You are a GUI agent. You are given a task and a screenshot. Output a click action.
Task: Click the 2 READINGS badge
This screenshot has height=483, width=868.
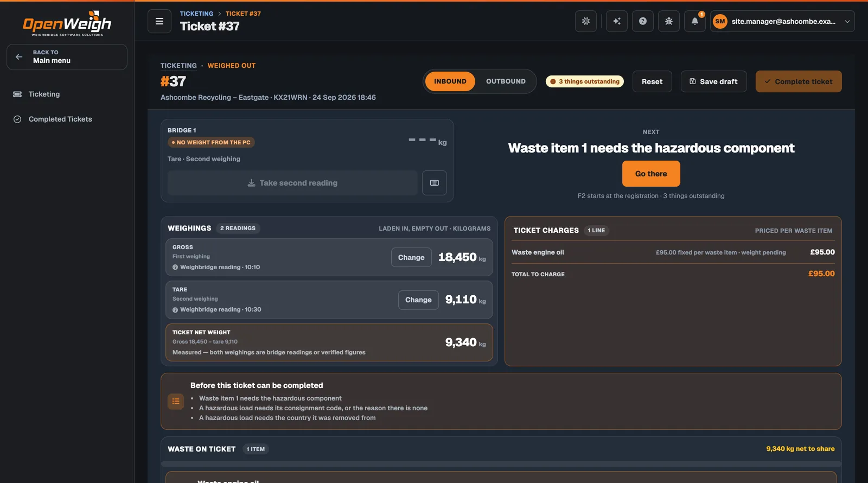(x=238, y=228)
